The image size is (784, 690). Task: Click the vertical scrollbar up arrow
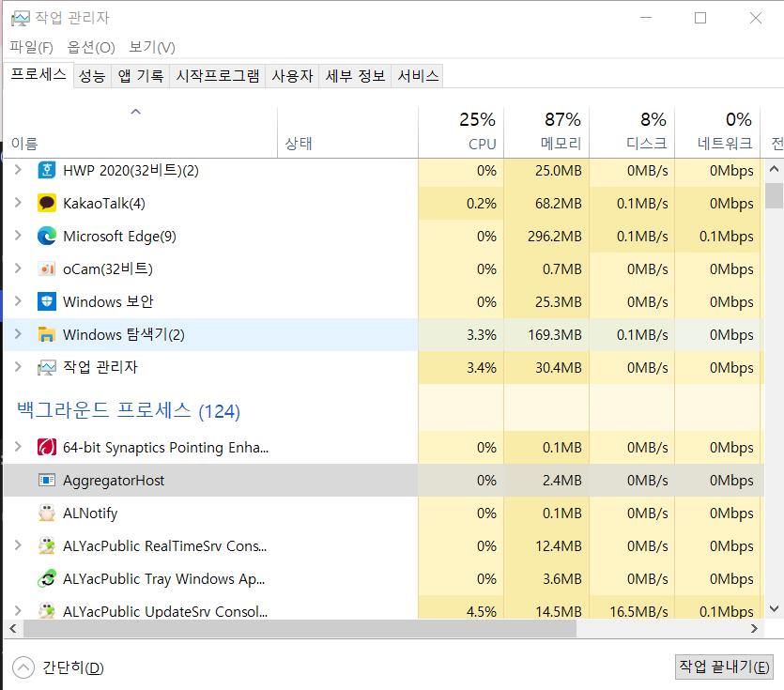pyautogui.click(x=774, y=169)
